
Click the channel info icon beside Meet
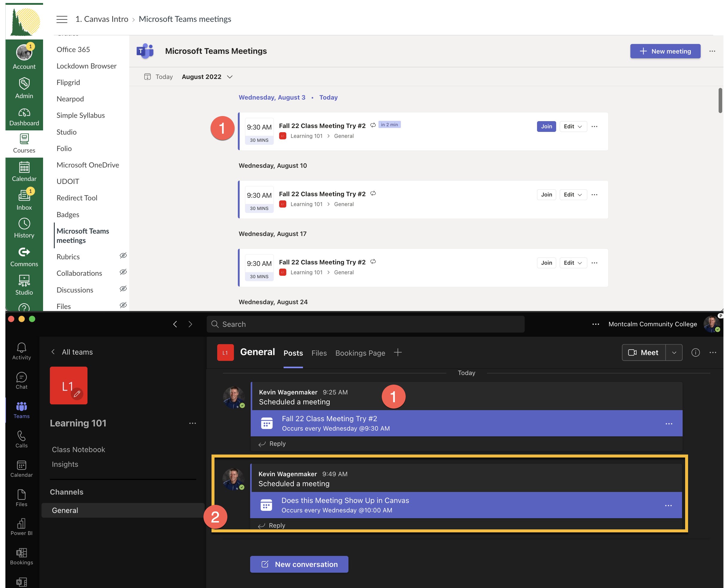pos(695,353)
